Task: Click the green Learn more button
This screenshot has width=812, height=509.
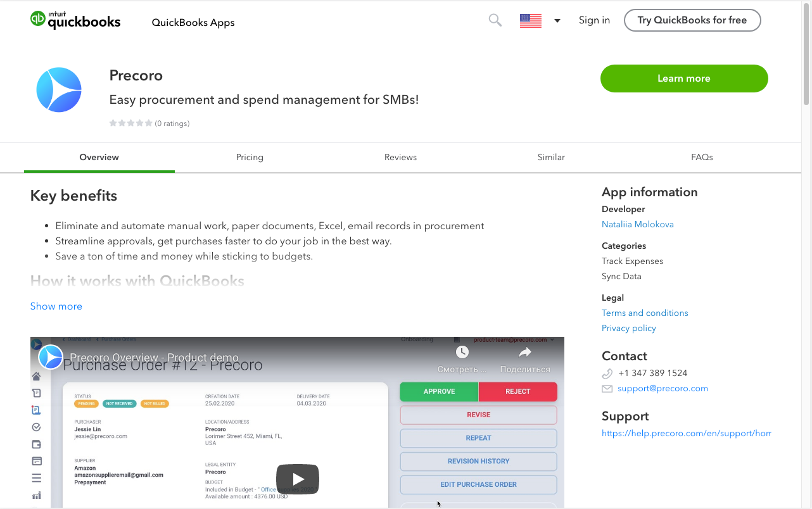Action: 684,79
